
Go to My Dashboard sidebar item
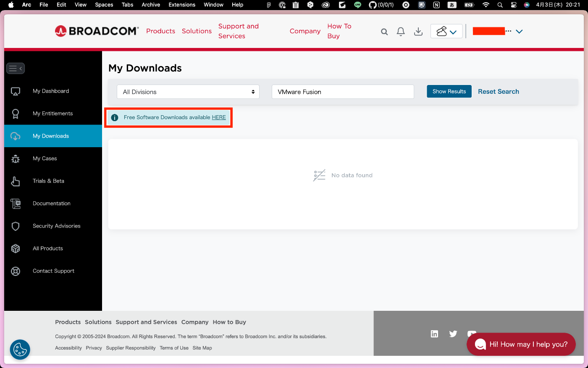coord(51,91)
